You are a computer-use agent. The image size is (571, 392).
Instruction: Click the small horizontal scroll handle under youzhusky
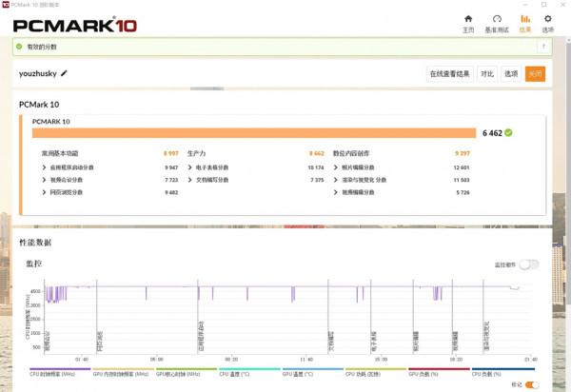[207, 88]
